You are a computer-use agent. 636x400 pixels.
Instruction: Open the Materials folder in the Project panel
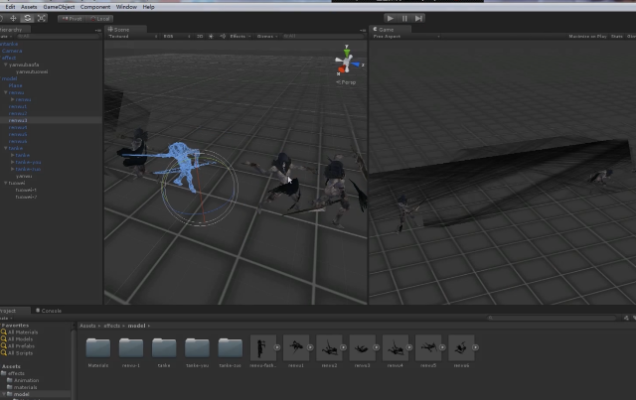pyautogui.click(x=98, y=347)
